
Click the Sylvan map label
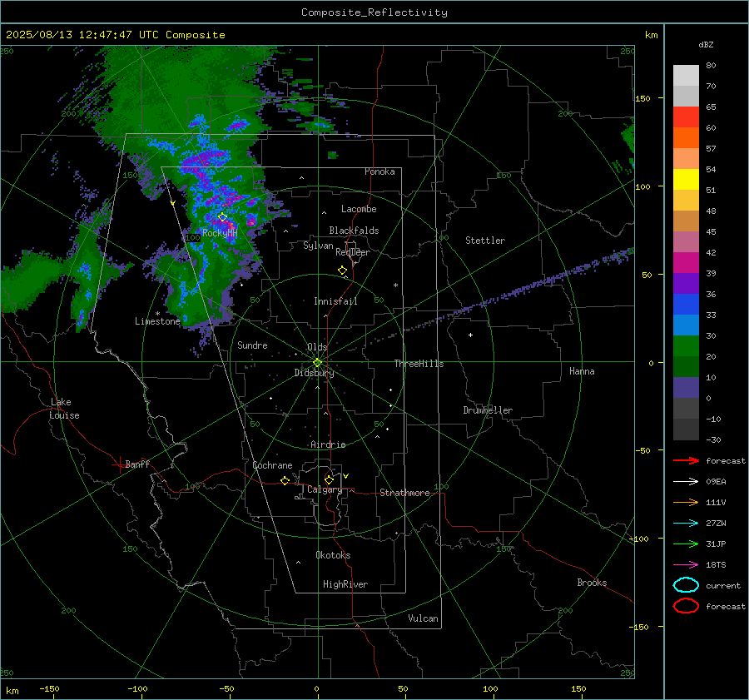pos(318,246)
